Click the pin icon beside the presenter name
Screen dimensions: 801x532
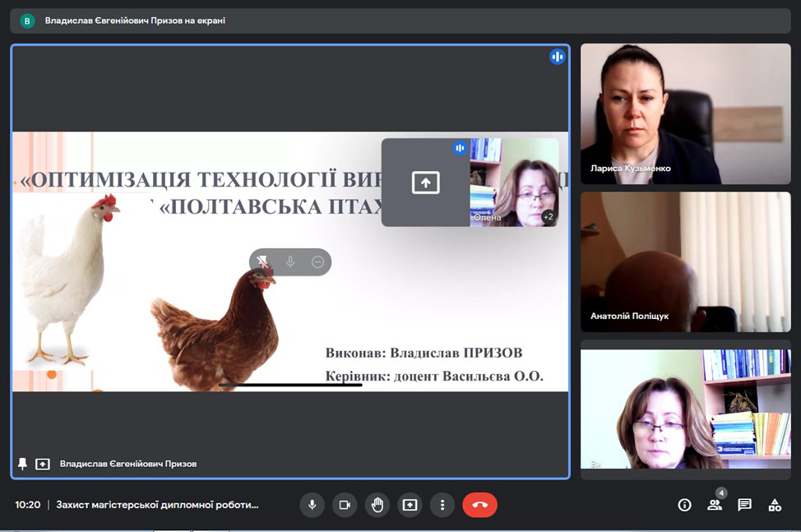(x=22, y=464)
